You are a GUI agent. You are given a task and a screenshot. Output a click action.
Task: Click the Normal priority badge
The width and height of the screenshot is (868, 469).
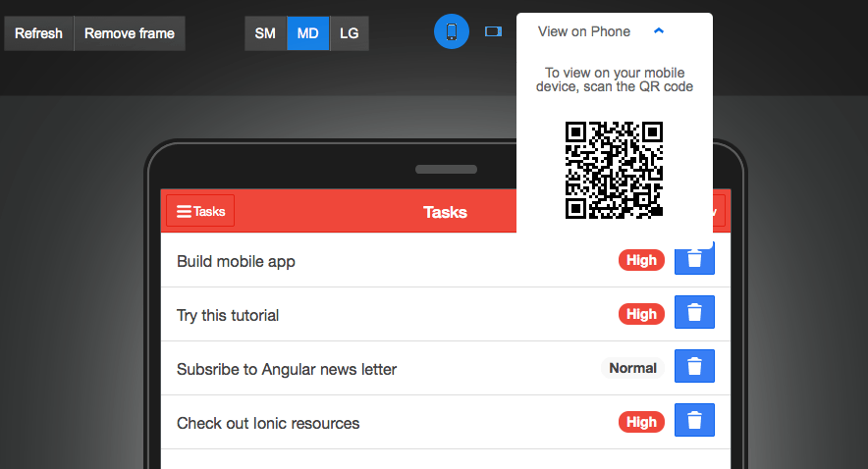[x=632, y=368]
